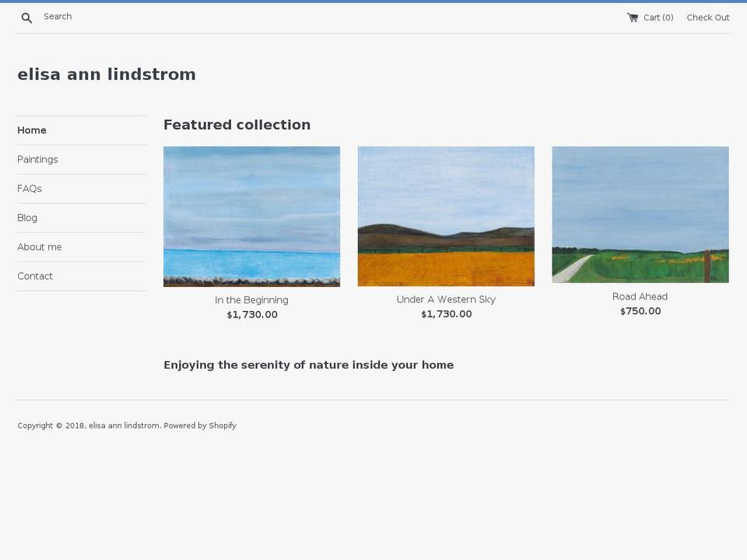Click the elisa ann lindstrom site title

click(x=107, y=75)
